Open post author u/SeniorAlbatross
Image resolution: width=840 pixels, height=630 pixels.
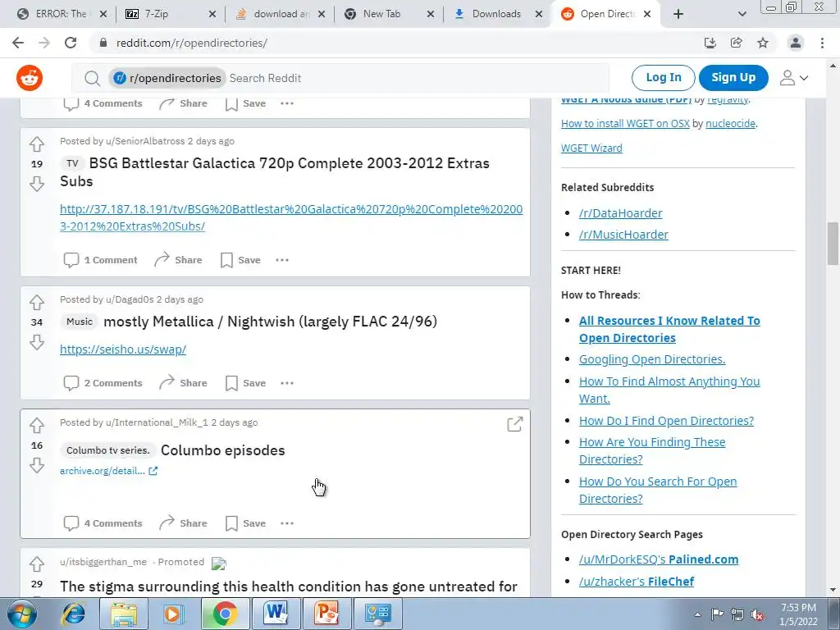[x=145, y=141]
